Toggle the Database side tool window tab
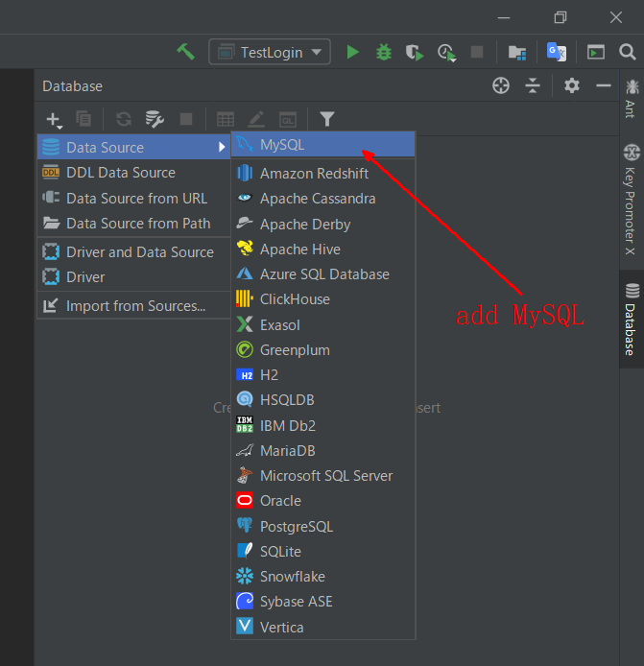Image resolution: width=644 pixels, height=666 pixels. click(x=632, y=319)
